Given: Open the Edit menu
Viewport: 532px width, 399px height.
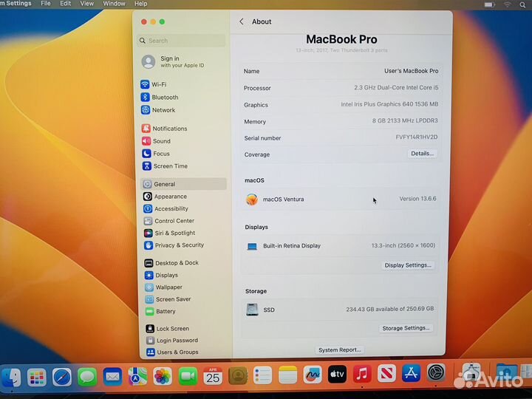Looking at the screenshot, I should [66, 4].
